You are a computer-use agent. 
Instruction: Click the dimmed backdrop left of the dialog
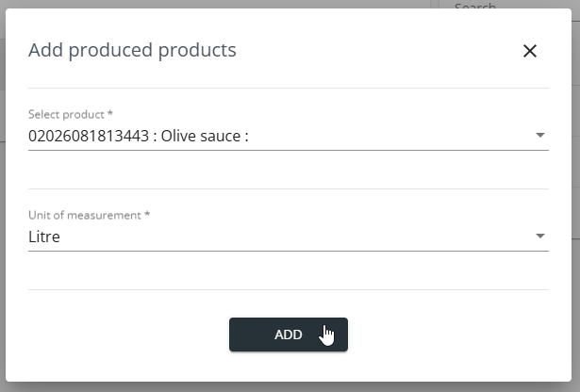(x=2, y=196)
